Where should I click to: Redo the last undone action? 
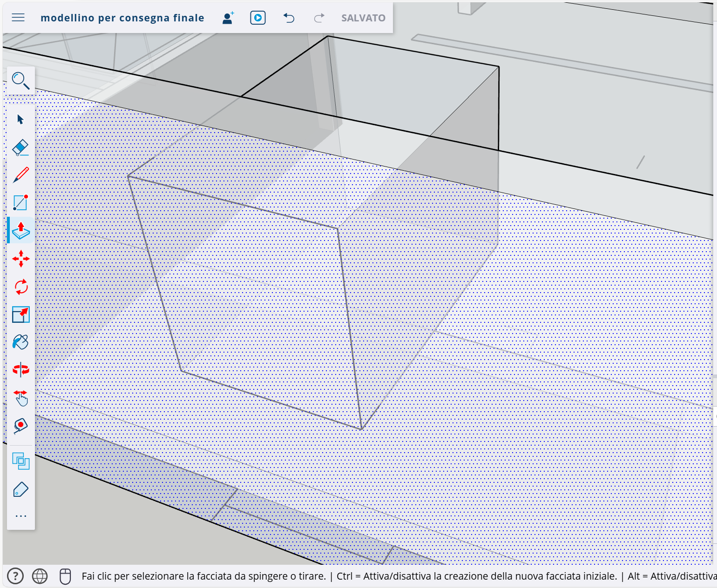(319, 18)
